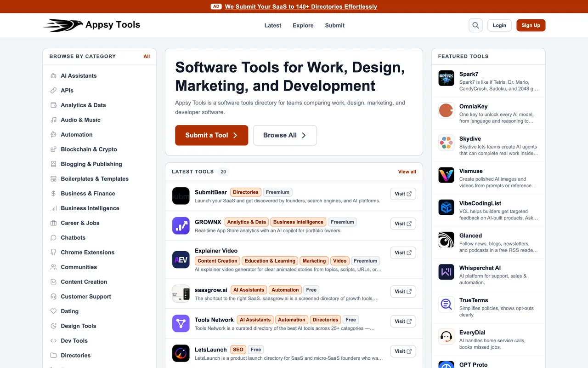Click Visit button for saasgrow.ai
588x368 pixels.
pos(403,291)
